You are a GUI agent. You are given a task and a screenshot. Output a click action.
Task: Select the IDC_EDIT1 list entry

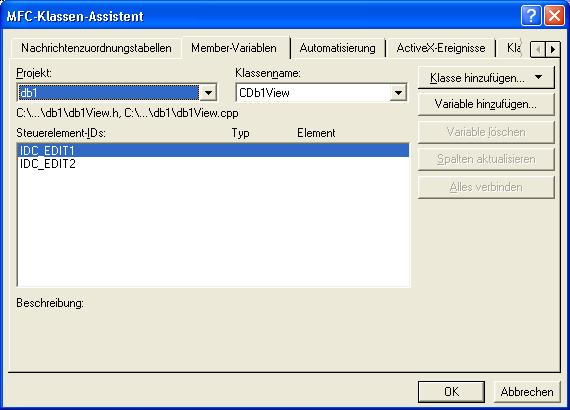pyautogui.click(x=213, y=150)
